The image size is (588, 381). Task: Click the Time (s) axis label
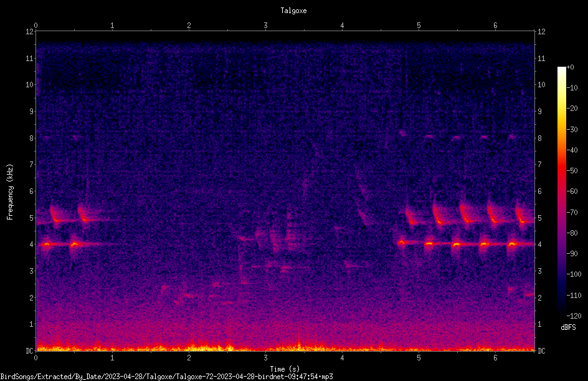point(285,369)
